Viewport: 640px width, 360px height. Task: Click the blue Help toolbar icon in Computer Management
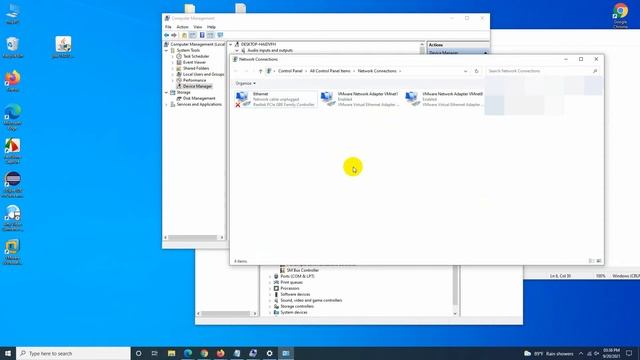click(202, 35)
